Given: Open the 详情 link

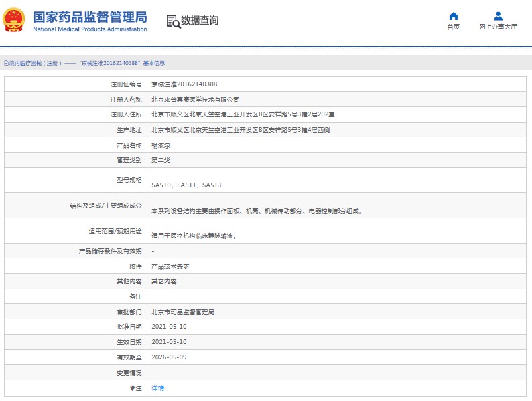Looking at the screenshot, I should 157,388.
